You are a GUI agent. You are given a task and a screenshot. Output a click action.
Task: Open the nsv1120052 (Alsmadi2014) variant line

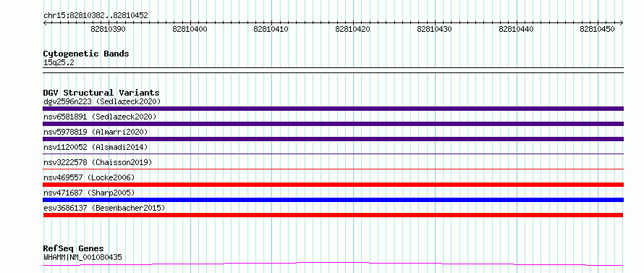pos(333,154)
